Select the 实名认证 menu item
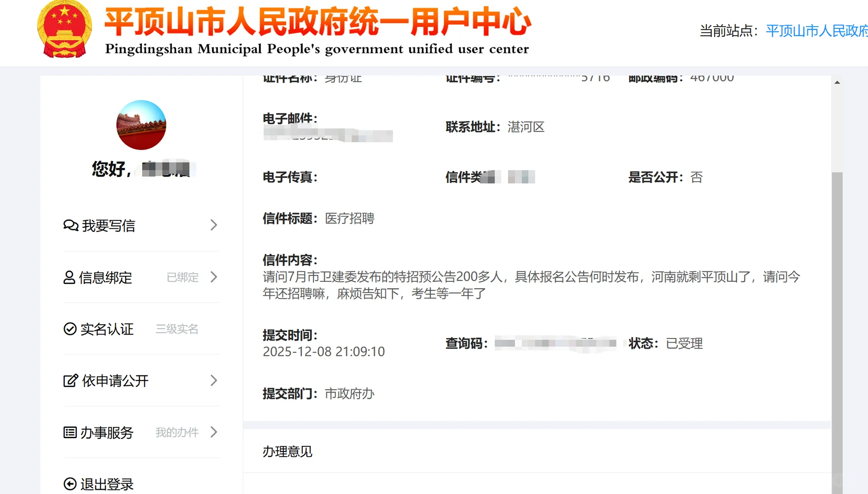This screenshot has height=494, width=868. tap(141, 329)
